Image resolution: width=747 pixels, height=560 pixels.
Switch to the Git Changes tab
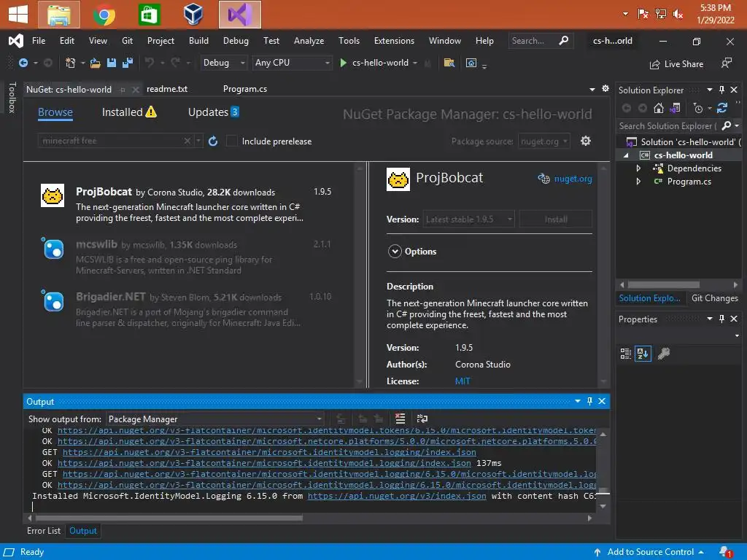click(x=715, y=298)
